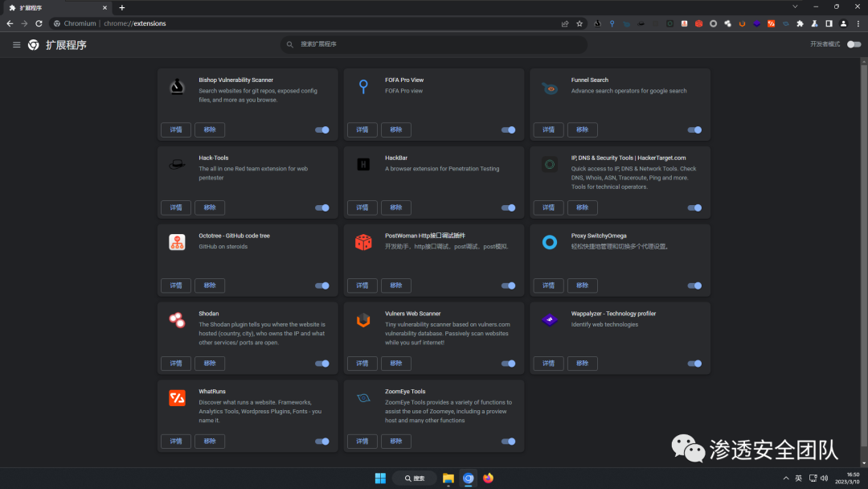
Task: Reload the extensions page
Action: 39,24
